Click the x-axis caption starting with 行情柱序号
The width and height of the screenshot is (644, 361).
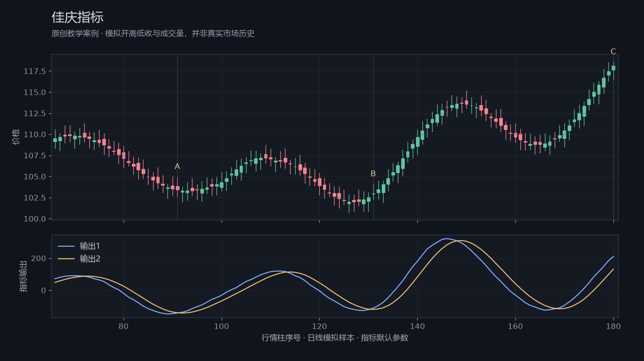tap(335, 338)
